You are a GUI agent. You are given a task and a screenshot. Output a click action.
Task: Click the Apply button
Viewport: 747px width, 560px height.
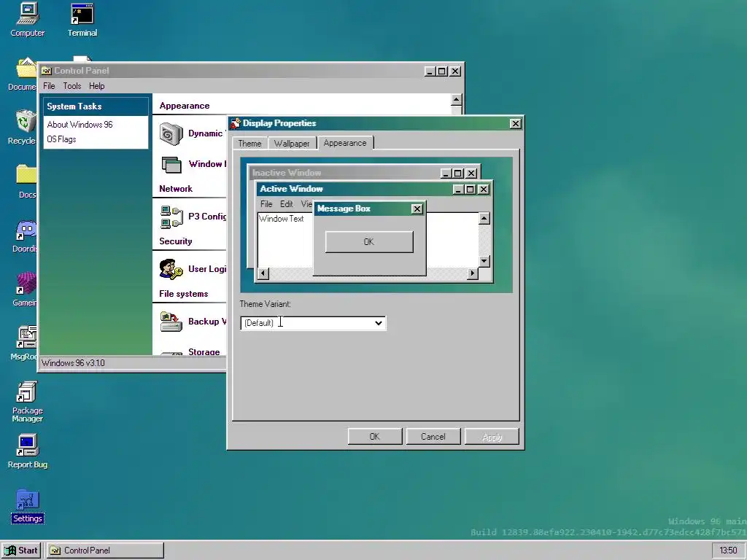(x=492, y=437)
